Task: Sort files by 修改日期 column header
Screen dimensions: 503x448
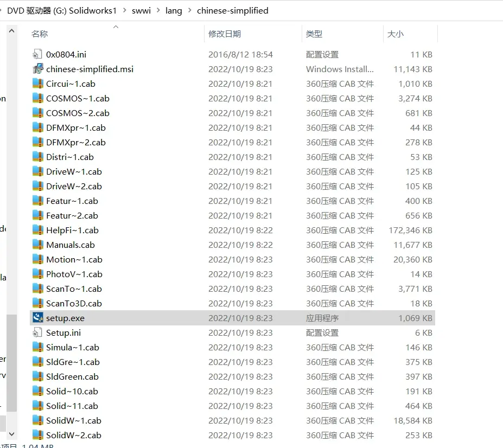Action: click(x=225, y=34)
